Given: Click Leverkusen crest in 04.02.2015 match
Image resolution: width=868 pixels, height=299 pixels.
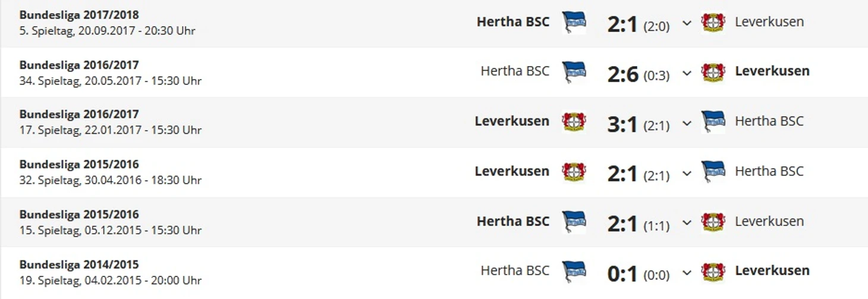Looking at the screenshot, I should click(x=713, y=271).
